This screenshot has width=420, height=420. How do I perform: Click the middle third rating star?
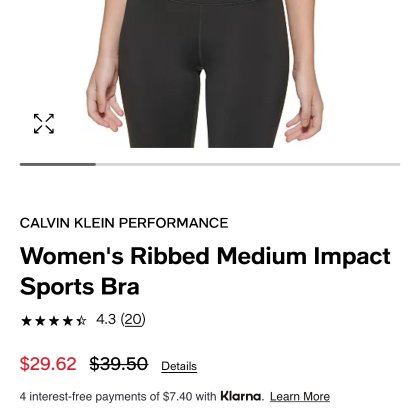54,321
